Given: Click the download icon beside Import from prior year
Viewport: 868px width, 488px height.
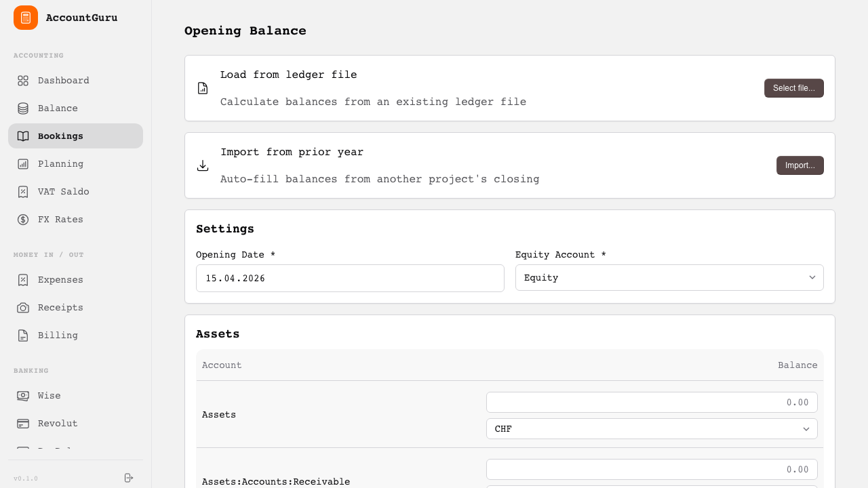Looking at the screenshot, I should coord(202,165).
